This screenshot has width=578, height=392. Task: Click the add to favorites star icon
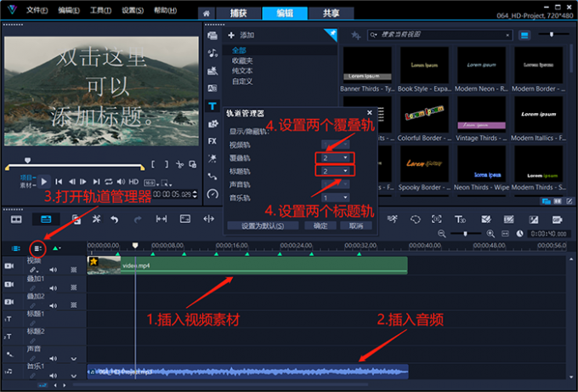pos(355,36)
